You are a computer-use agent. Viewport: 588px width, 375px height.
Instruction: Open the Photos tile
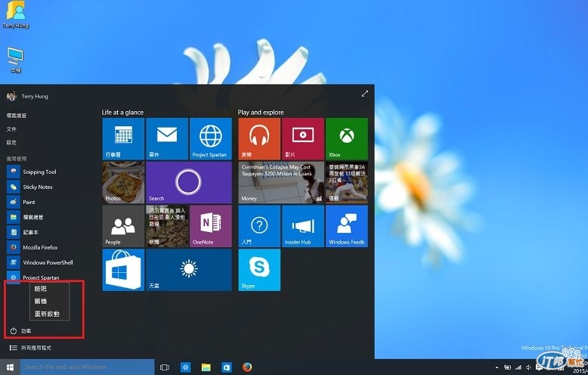(123, 183)
